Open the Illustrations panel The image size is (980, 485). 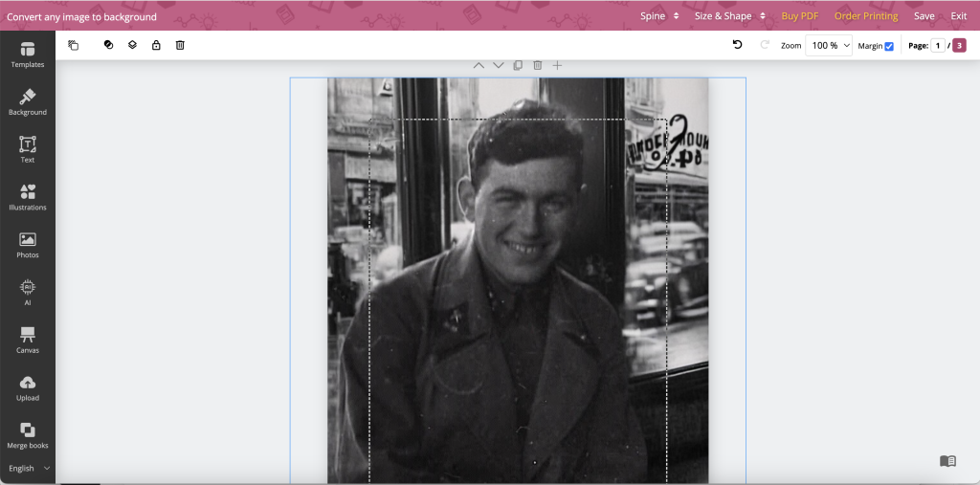[x=28, y=197]
